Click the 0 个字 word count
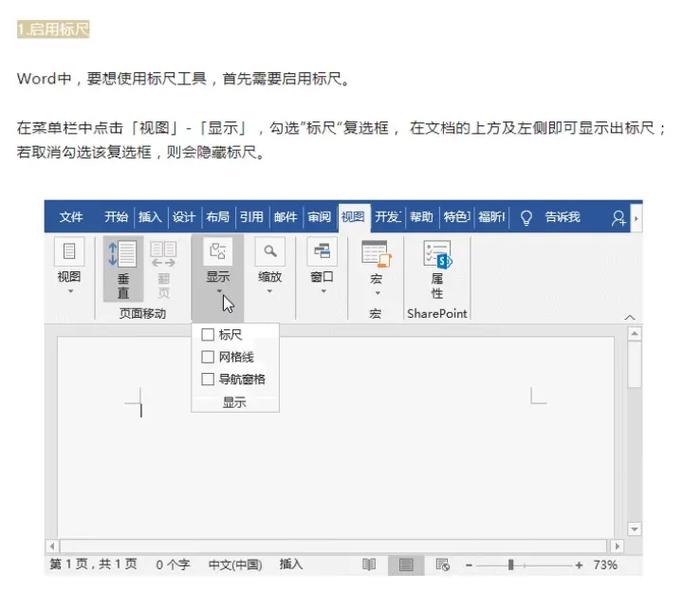Viewport: 683px width, 593px height. coord(173,565)
